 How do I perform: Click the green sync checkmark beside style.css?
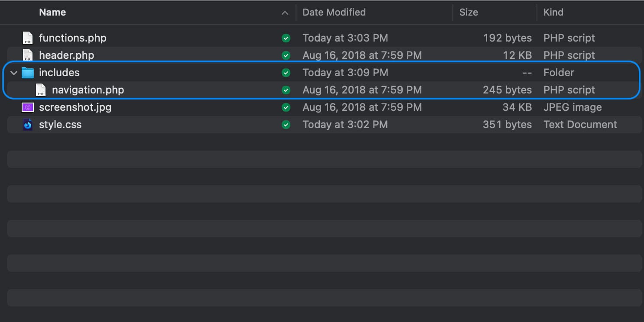click(286, 125)
